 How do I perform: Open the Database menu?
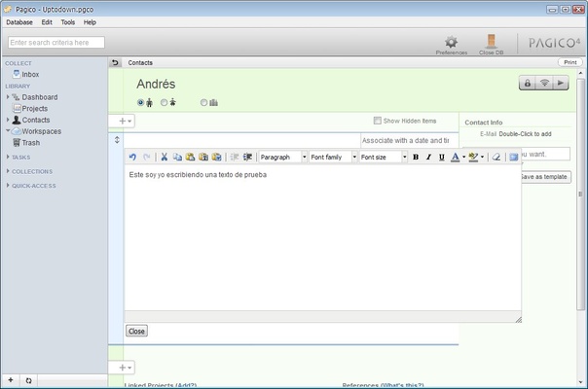(x=19, y=22)
